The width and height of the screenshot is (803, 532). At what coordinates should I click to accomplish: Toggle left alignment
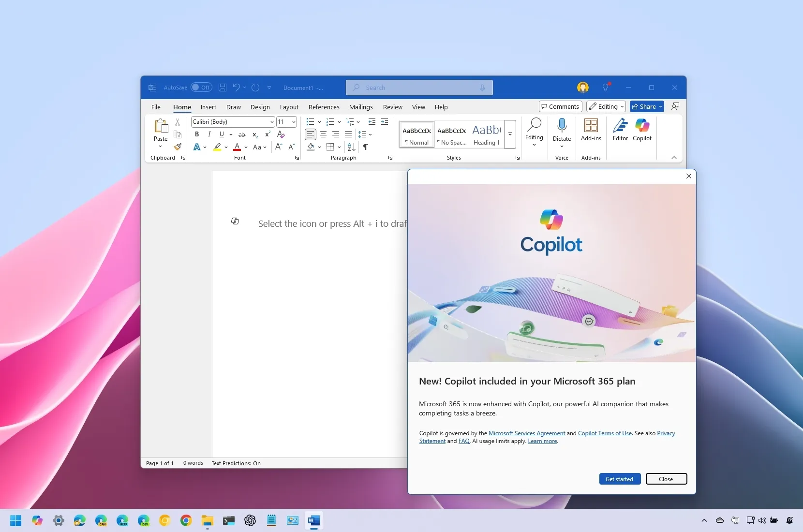tap(311, 134)
